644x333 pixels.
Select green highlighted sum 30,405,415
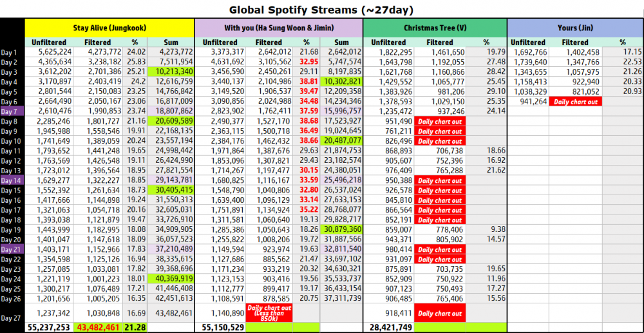pyautogui.click(x=171, y=190)
